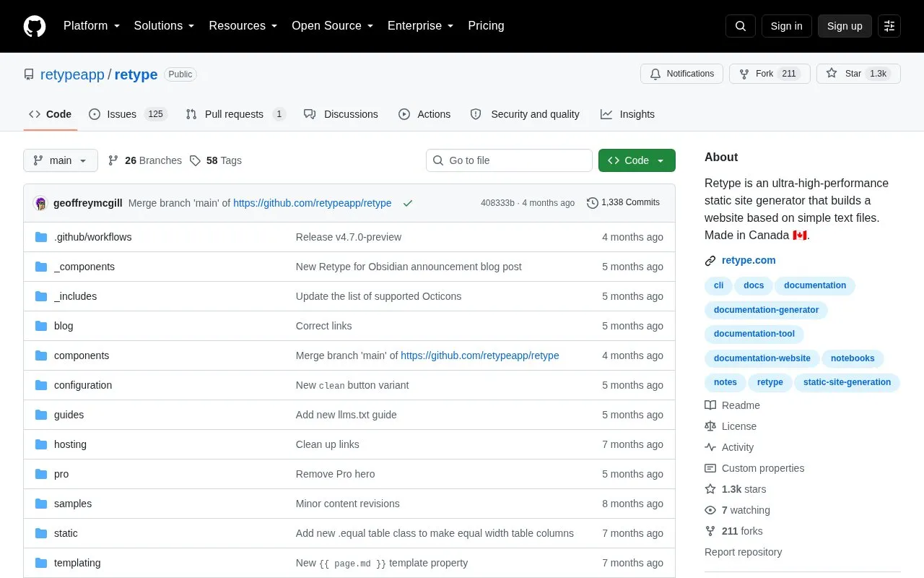Expand the Platform menu

click(92, 26)
